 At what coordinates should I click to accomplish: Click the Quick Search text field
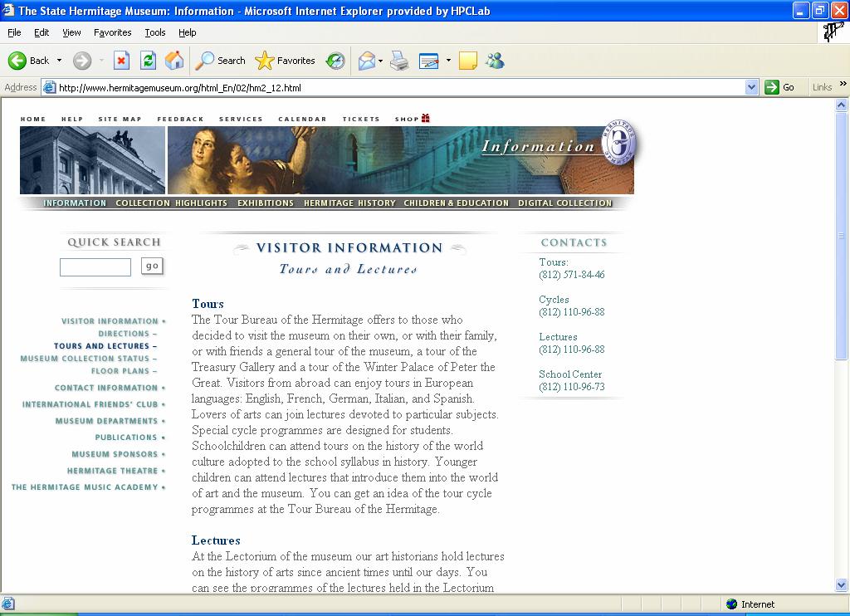click(95, 267)
